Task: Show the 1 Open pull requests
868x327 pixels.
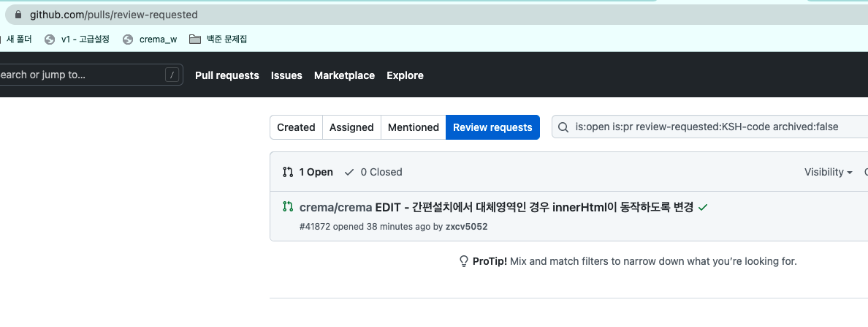Action: point(308,172)
